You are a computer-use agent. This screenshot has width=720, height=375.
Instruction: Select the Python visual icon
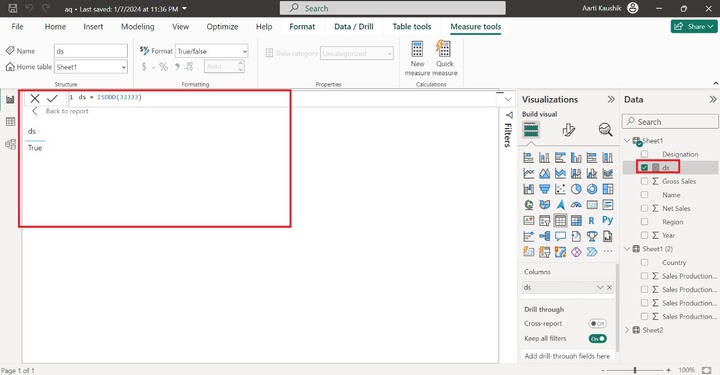pos(608,220)
